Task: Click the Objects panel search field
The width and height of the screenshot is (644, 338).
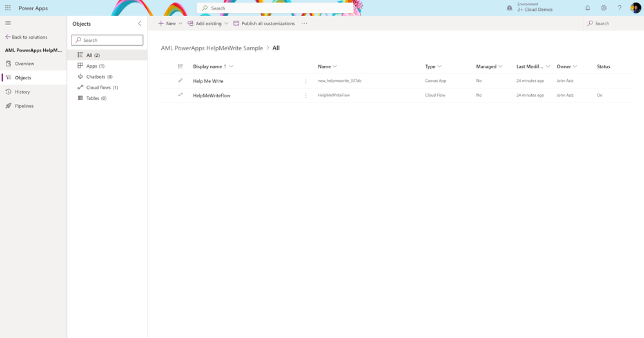Action: click(x=107, y=40)
